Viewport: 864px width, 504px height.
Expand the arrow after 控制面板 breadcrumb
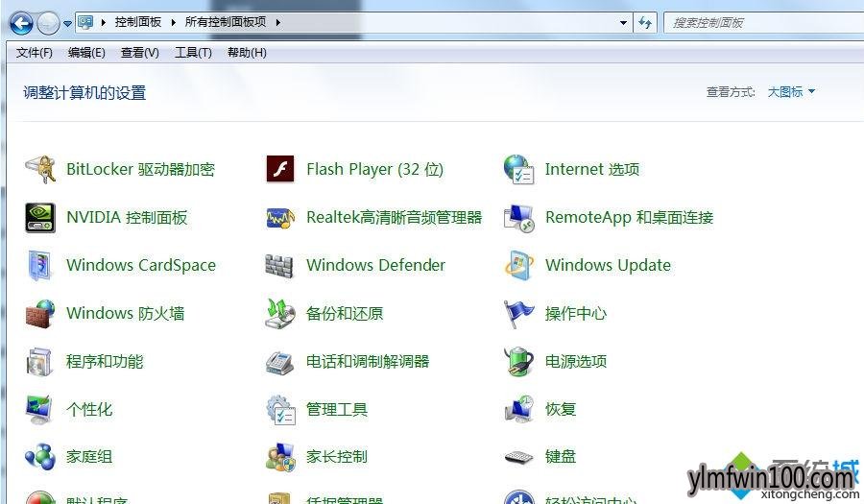tap(174, 23)
